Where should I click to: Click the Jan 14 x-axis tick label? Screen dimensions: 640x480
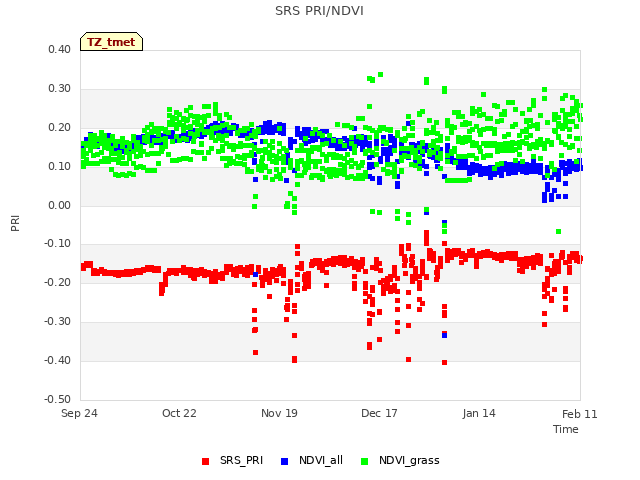pos(479,413)
